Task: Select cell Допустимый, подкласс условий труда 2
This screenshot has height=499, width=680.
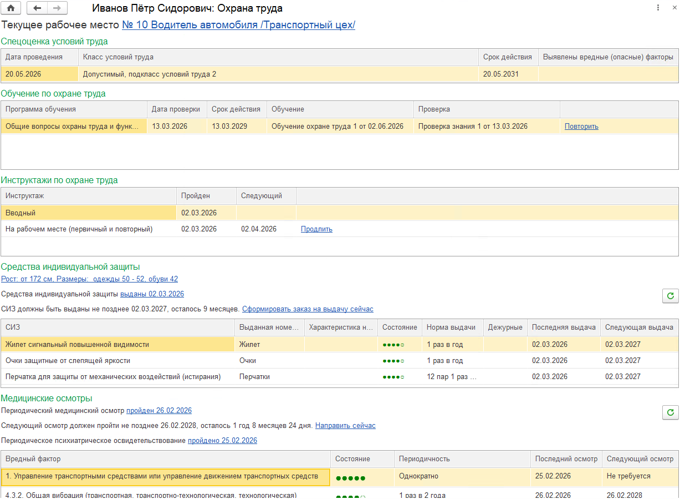Action: [x=278, y=74]
